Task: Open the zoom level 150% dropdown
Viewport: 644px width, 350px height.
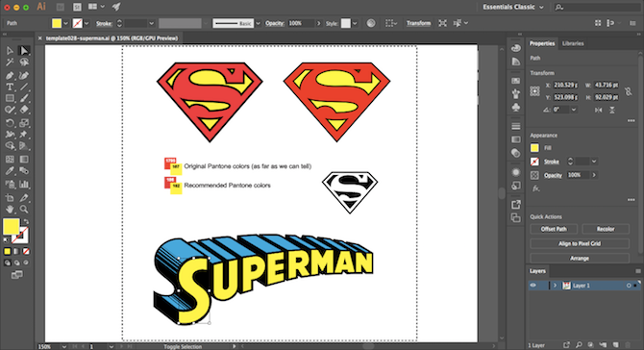Action: [63, 347]
